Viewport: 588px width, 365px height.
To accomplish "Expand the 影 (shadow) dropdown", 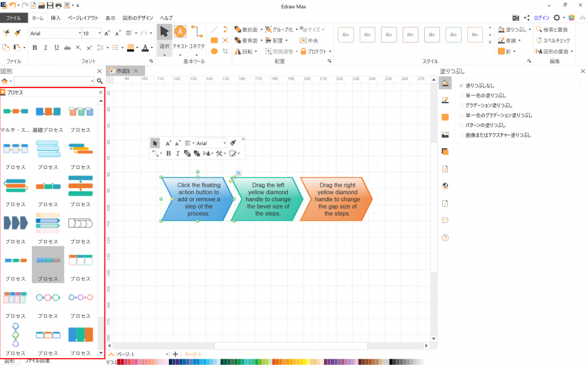I will point(514,51).
